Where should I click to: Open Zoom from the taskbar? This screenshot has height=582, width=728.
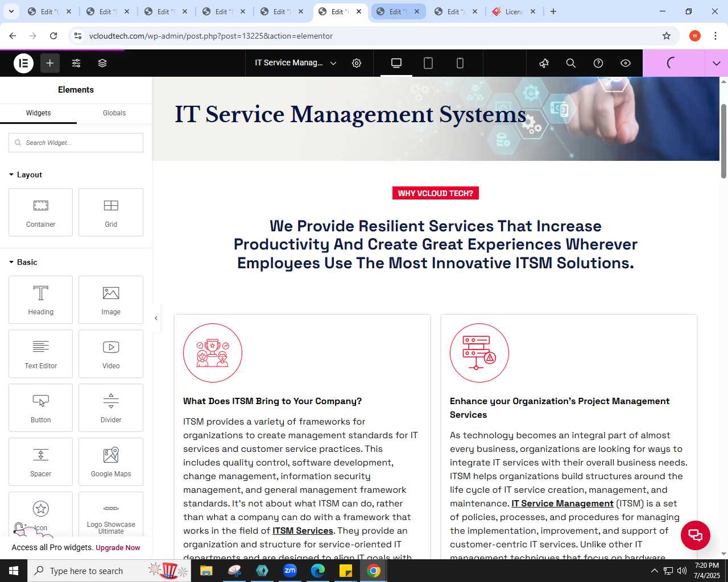pos(290,571)
